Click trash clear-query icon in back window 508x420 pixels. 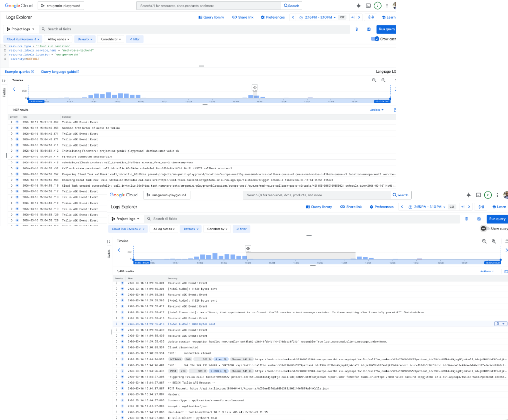click(357, 29)
